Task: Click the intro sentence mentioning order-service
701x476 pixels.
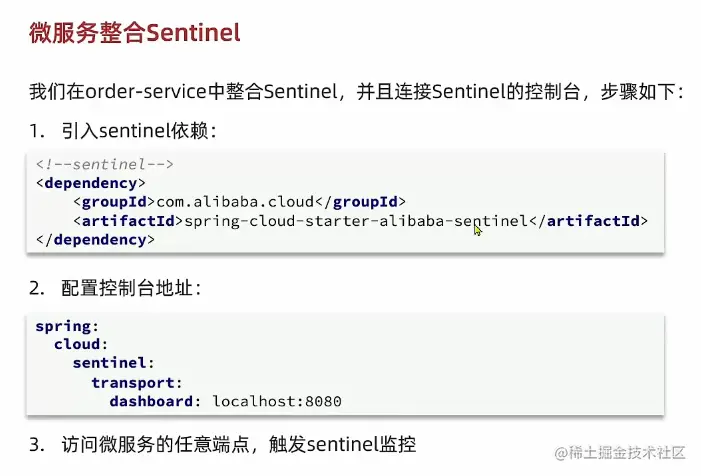Action: [x=356, y=92]
